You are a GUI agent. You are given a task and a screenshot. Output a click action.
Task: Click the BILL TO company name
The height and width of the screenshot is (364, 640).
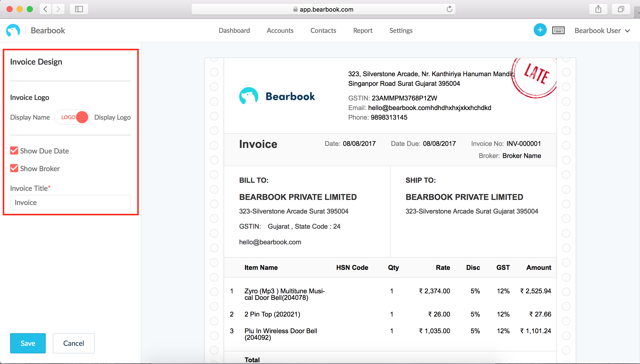coord(298,197)
